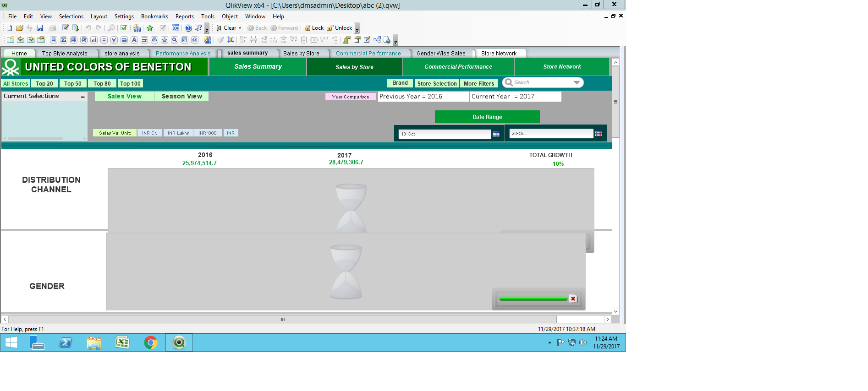Click the Date Range button
Screen dimensions: 868x391
click(487, 117)
